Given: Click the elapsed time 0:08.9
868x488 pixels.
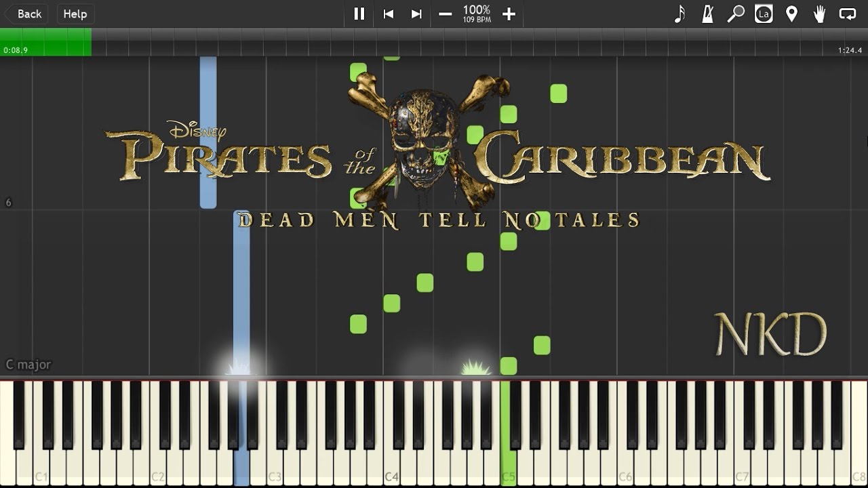Looking at the screenshot, I should 16,50.
